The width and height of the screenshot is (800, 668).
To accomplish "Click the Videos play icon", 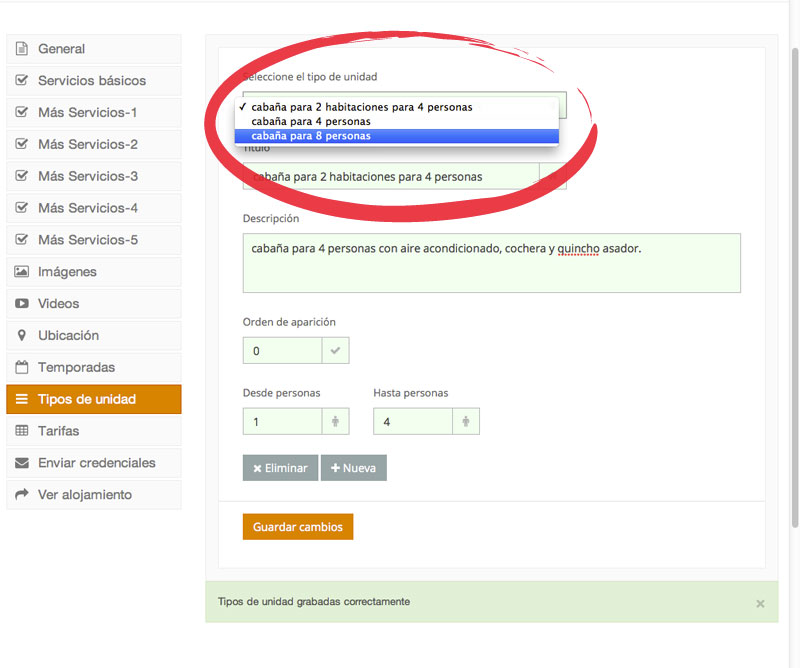I will click(21, 304).
